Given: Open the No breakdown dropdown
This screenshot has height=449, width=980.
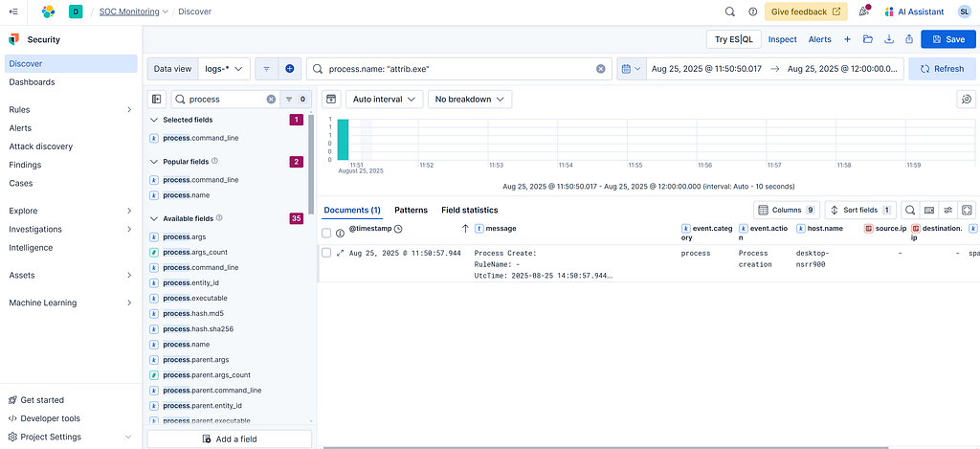Looking at the screenshot, I should point(469,100).
